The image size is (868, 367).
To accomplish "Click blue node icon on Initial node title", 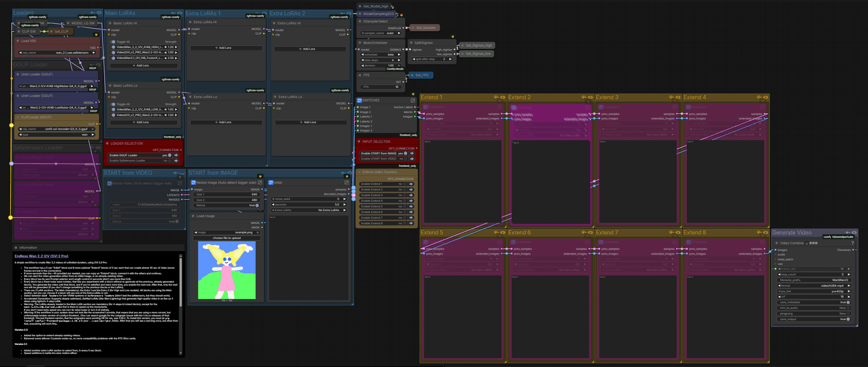I will coord(271,183).
